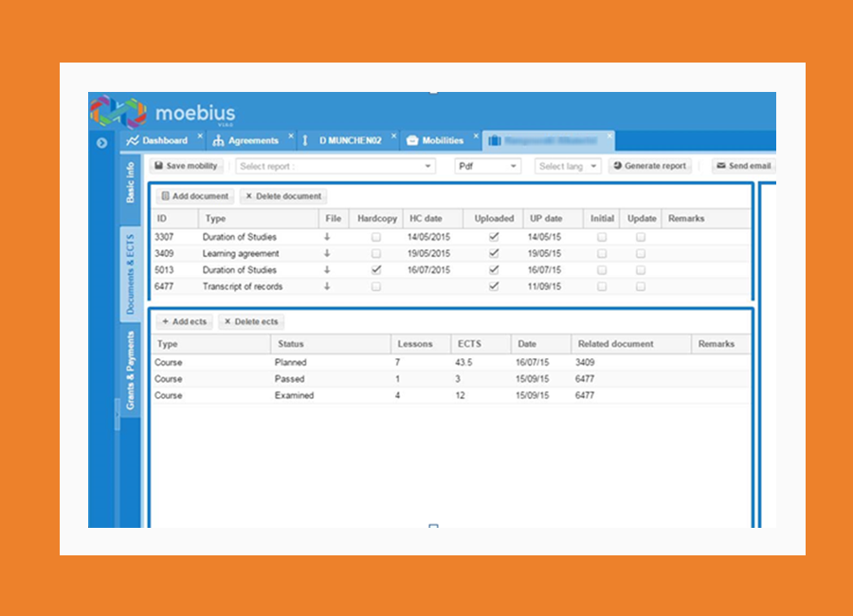Image resolution: width=853 pixels, height=616 pixels.
Task: Select the Passed status course row
Action: pyautogui.click(x=451, y=379)
